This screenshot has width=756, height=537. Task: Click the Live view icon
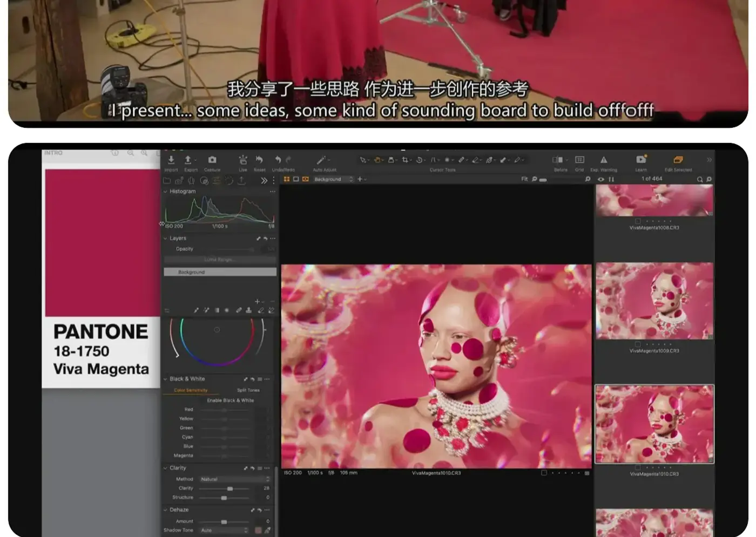243,160
